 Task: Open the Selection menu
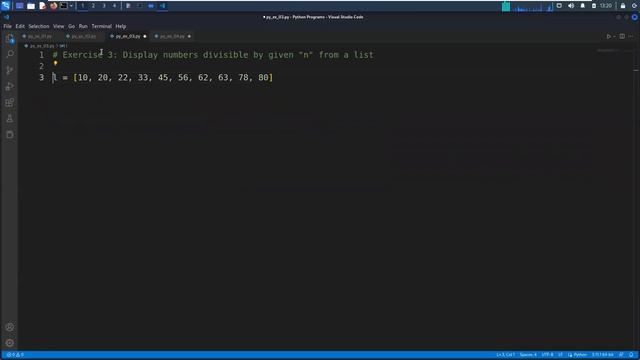(x=39, y=26)
